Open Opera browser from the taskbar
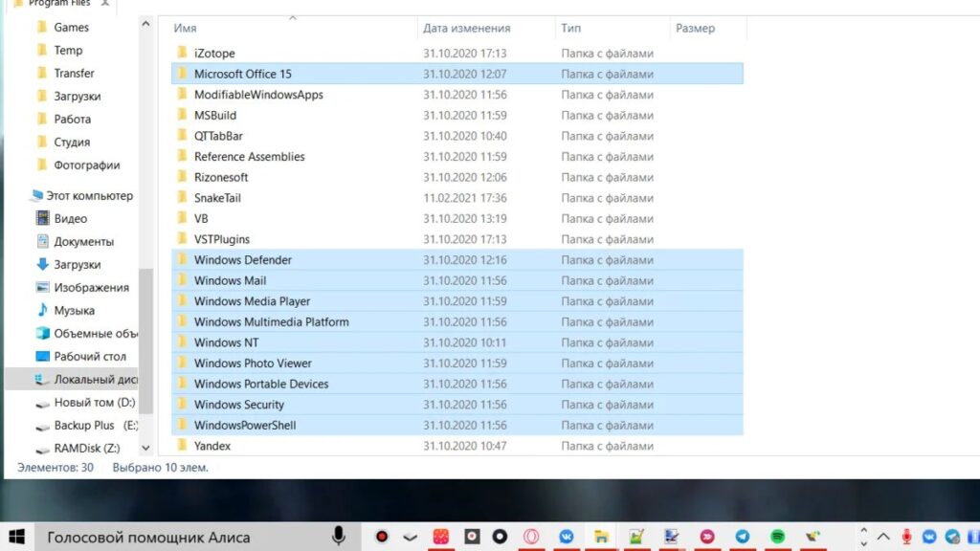This screenshot has height=551, width=980. [530, 537]
